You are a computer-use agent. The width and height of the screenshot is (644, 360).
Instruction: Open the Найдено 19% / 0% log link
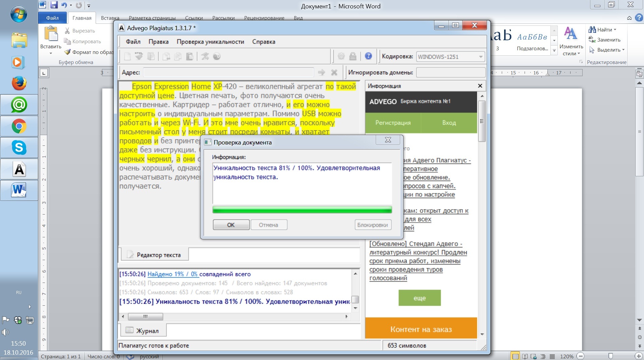click(x=173, y=274)
